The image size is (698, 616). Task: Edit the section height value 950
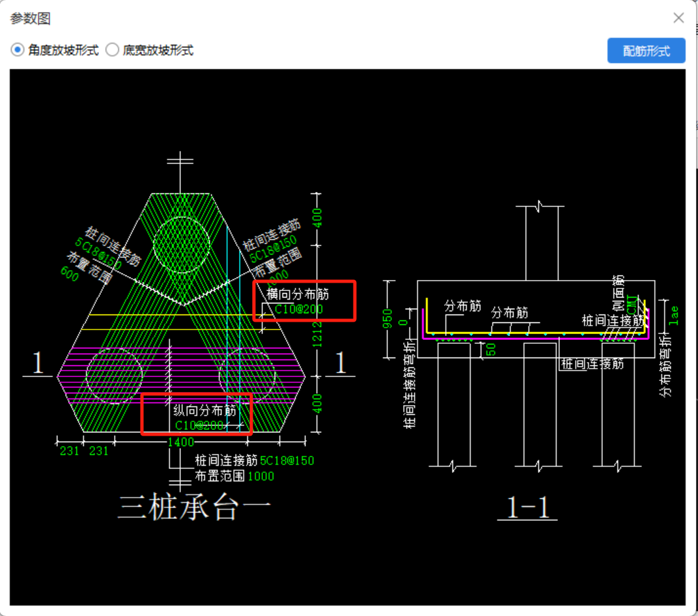387,318
